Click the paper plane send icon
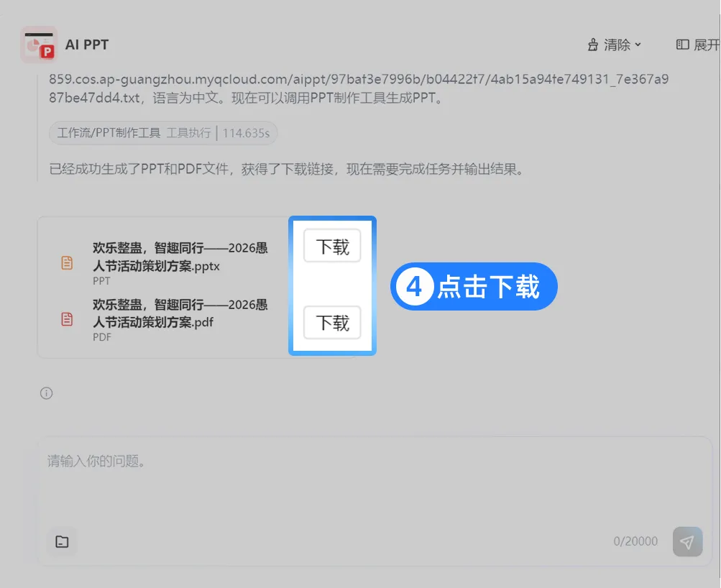 [x=687, y=541]
